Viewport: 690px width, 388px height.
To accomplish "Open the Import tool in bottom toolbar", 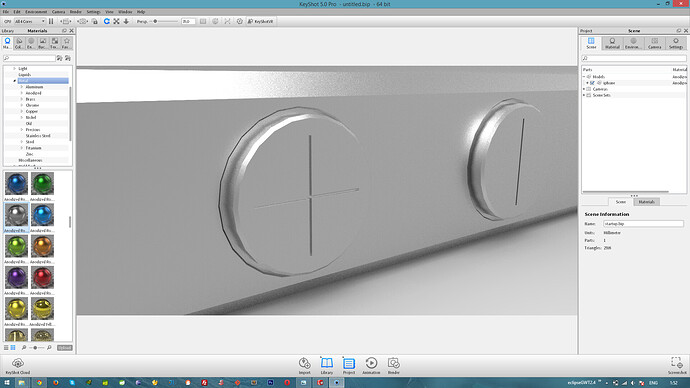I will click(x=305, y=366).
